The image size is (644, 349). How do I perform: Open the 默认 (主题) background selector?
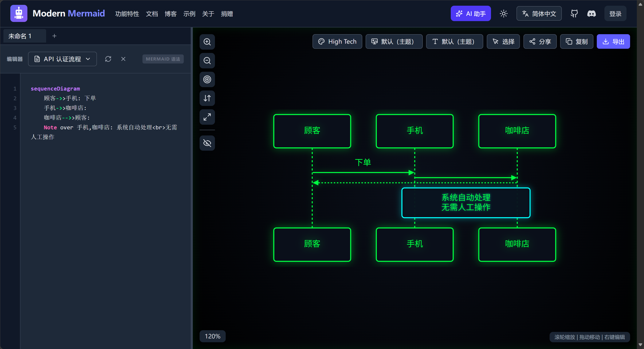[394, 42]
